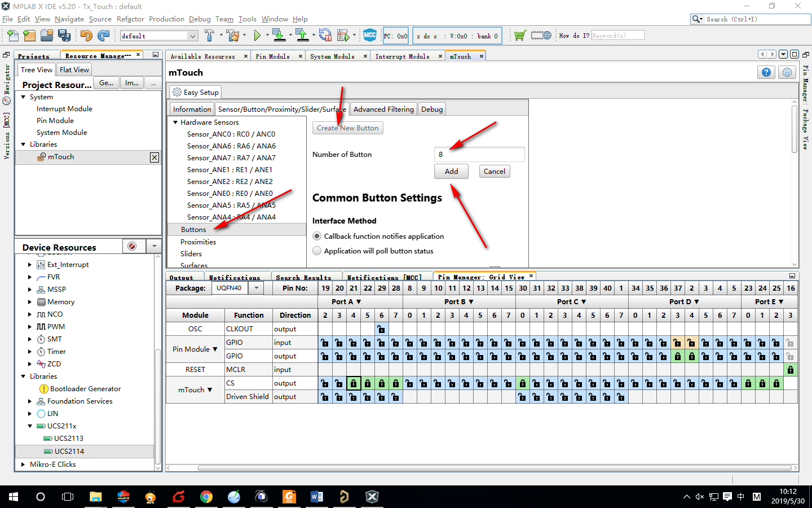Image resolution: width=812 pixels, height=508 pixels.
Task: Click the shopping cart icon in toolbar
Action: coord(520,36)
